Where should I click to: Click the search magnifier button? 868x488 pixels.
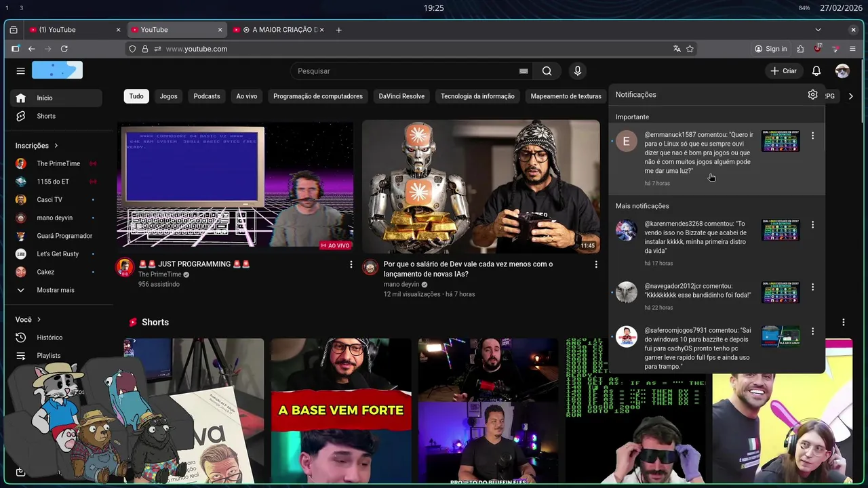click(547, 70)
